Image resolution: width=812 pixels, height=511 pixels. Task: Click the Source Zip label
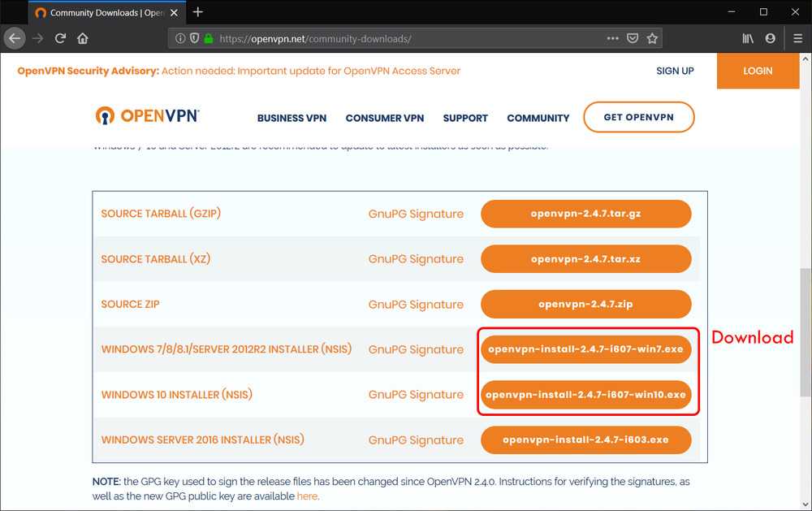[x=131, y=304]
